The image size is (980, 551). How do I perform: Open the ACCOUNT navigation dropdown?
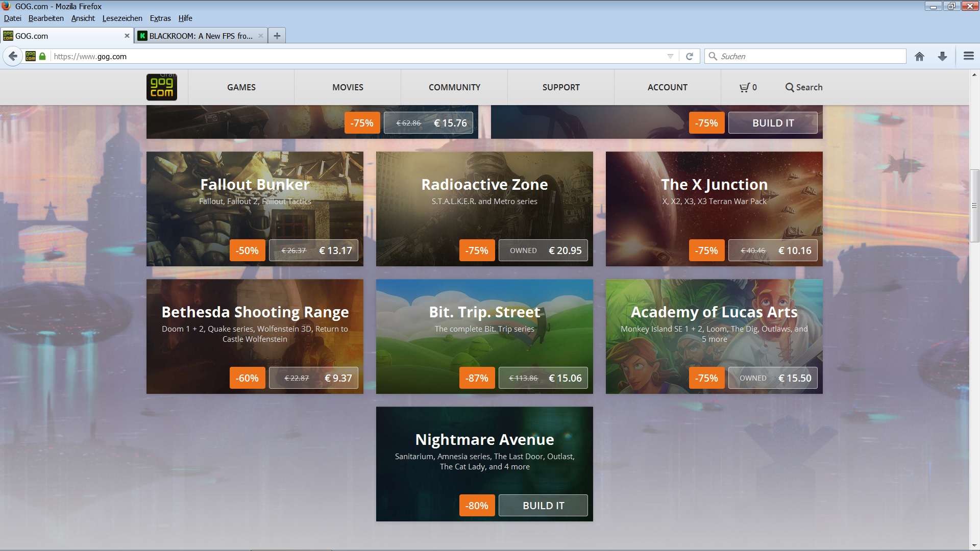[x=667, y=87]
